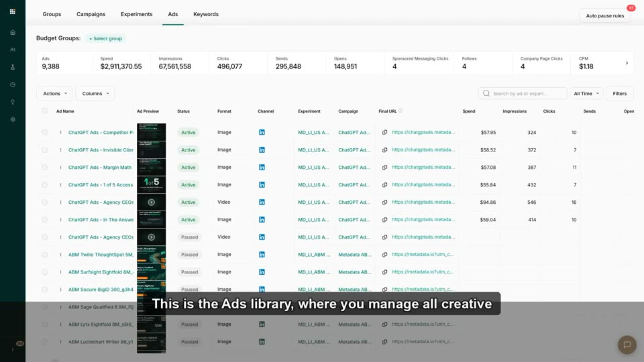Open campaign link in ChatGPT Ads - Margin Math row

tap(354, 168)
